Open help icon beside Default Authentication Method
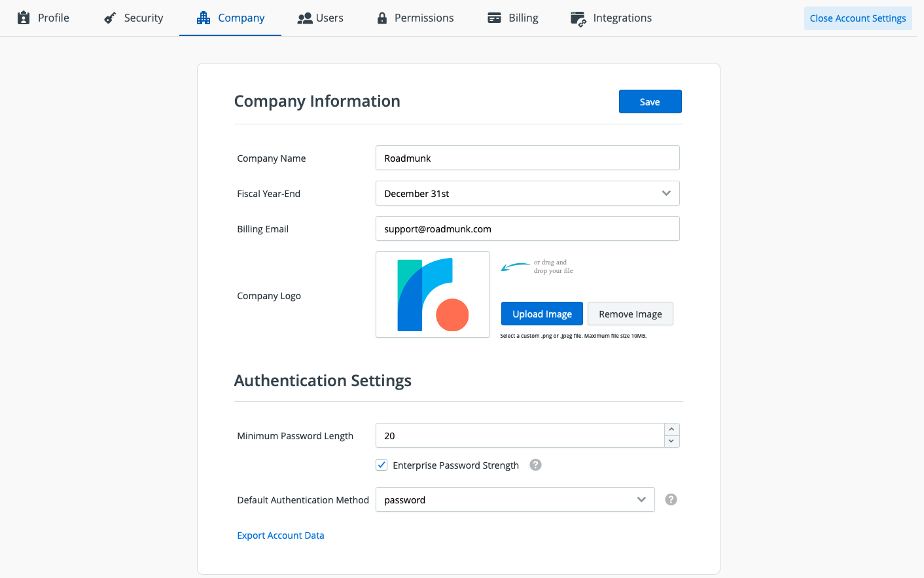The width and height of the screenshot is (924, 578). [x=671, y=499]
